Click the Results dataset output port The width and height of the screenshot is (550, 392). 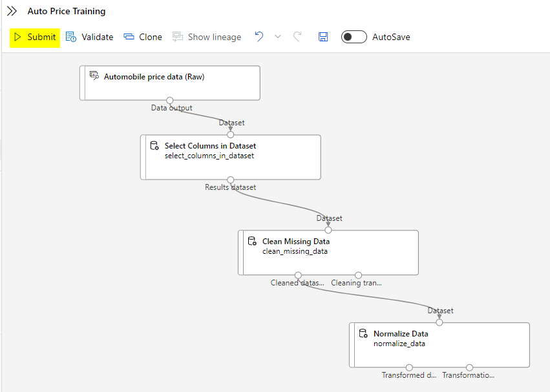[x=230, y=180]
